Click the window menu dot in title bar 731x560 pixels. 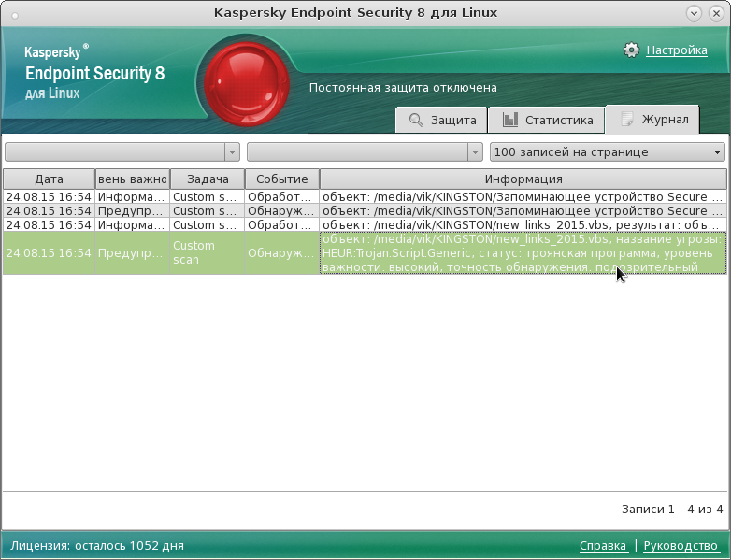tap(15, 15)
